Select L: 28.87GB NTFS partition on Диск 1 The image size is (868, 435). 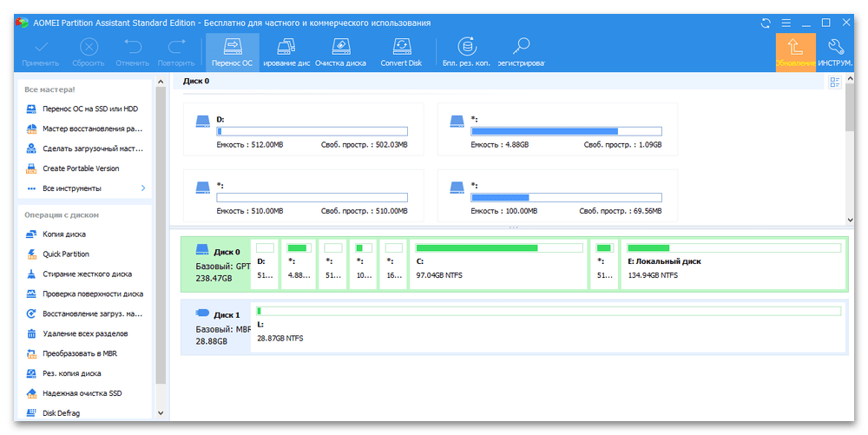click(549, 327)
